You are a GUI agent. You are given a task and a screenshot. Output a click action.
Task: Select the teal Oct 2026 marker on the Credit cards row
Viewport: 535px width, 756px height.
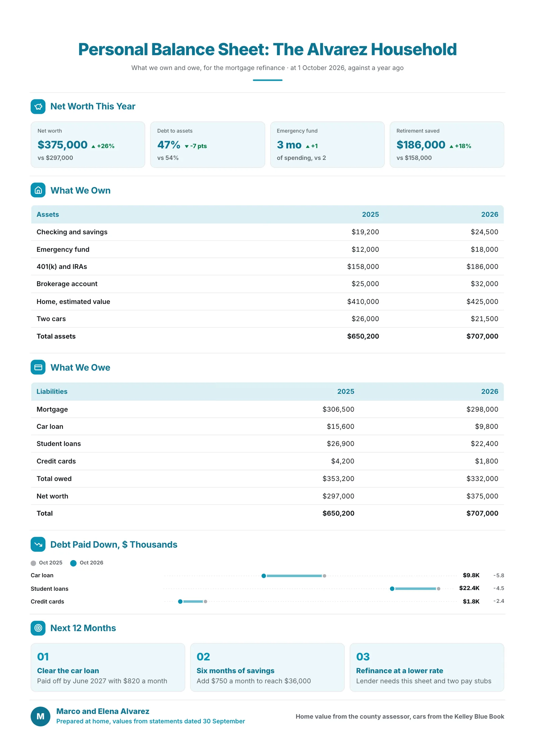180,602
